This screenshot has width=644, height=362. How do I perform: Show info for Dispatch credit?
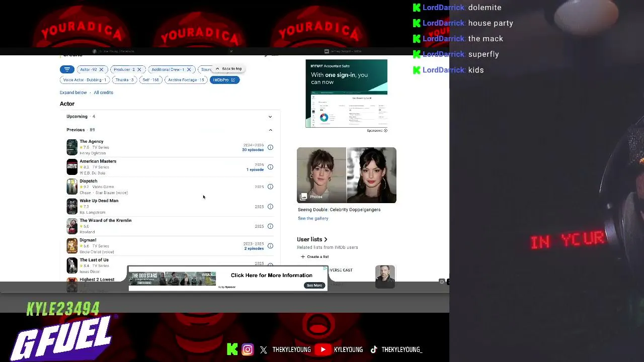pyautogui.click(x=270, y=187)
